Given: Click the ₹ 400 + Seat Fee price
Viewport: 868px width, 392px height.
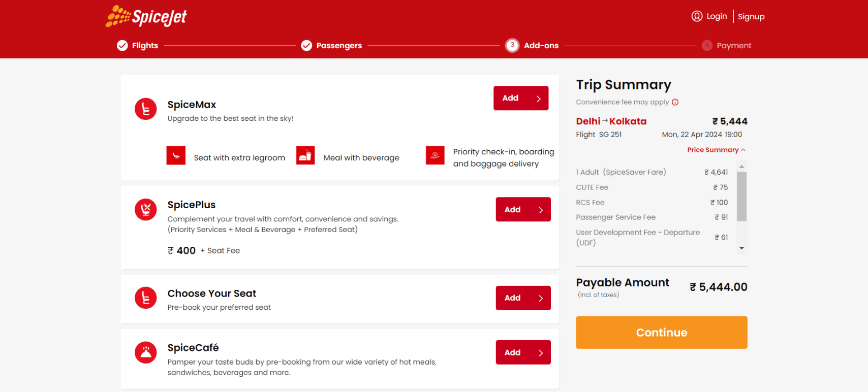Looking at the screenshot, I should tap(204, 250).
